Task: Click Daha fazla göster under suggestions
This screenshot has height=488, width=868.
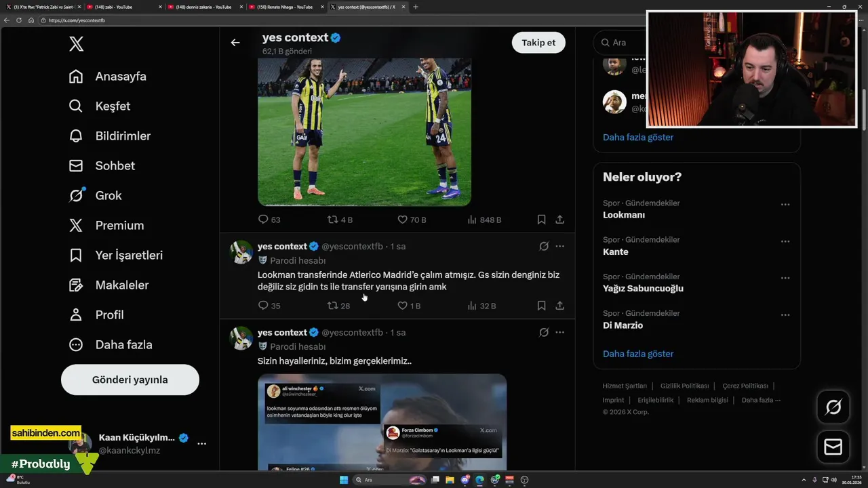Action: [x=638, y=137]
